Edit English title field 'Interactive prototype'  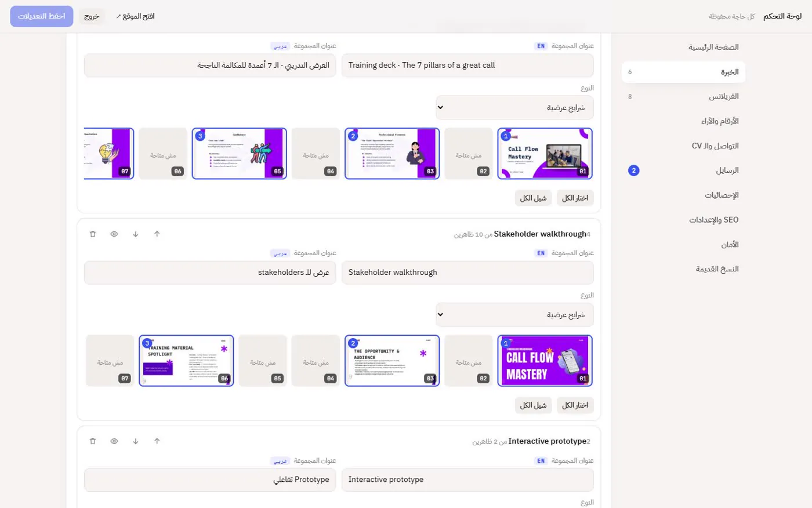tap(467, 480)
